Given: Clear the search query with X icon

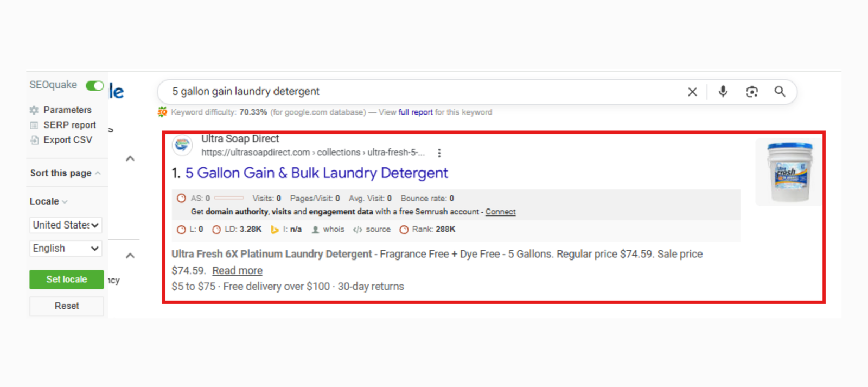Looking at the screenshot, I should [692, 92].
